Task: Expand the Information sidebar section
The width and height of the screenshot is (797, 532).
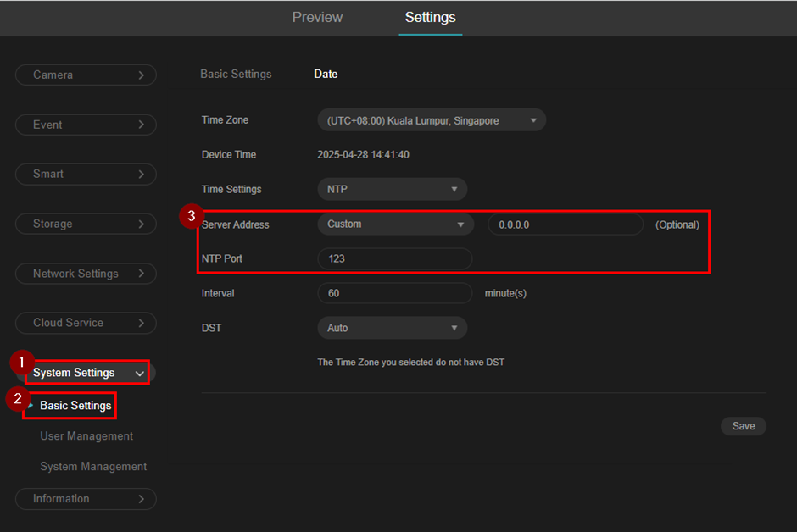Action: pyautogui.click(x=86, y=499)
